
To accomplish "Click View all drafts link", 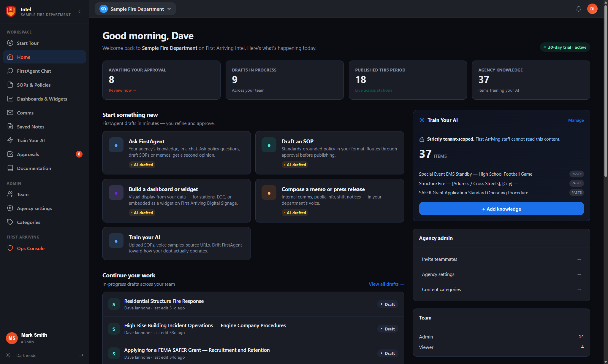I will 386,284.
